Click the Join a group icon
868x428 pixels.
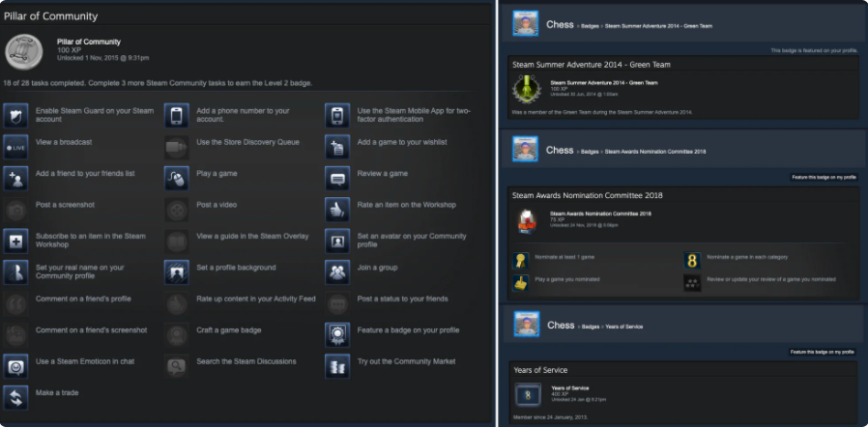click(x=337, y=272)
